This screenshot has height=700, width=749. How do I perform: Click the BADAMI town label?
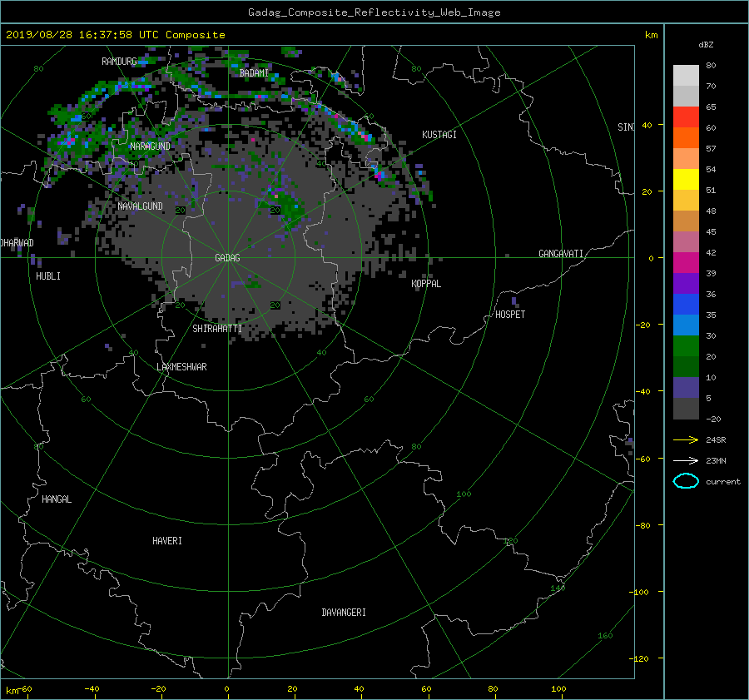point(254,73)
